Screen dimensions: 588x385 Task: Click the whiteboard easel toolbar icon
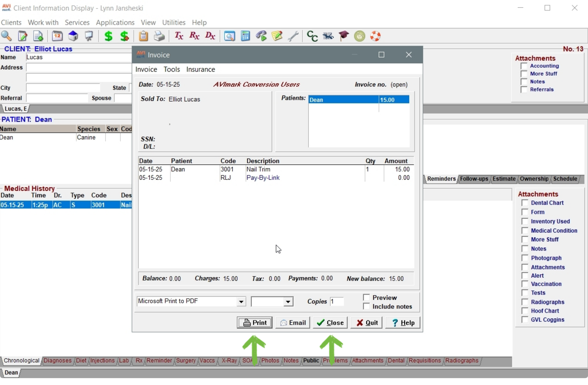pyautogui.click(x=89, y=36)
